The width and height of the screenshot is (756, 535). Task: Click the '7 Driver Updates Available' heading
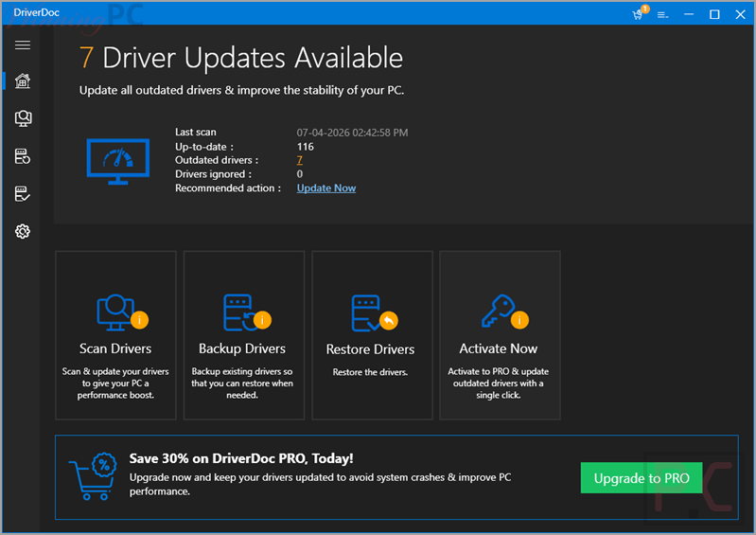coord(241,58)
